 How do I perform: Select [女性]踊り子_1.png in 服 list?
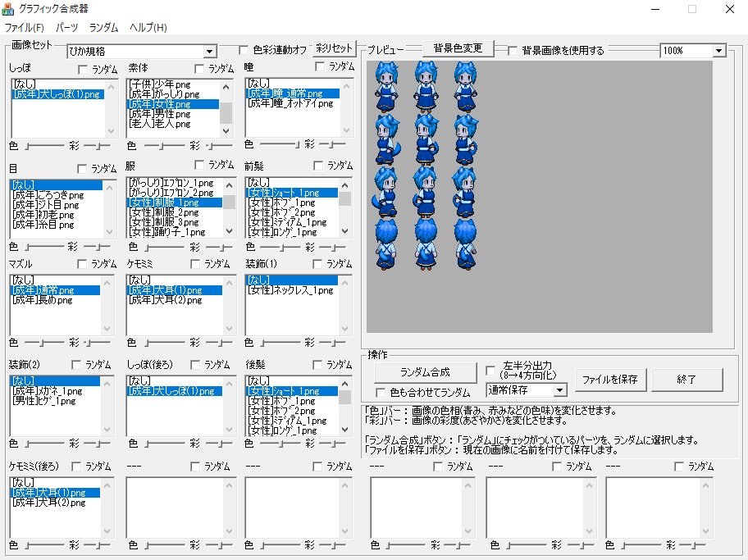point(175,232)
